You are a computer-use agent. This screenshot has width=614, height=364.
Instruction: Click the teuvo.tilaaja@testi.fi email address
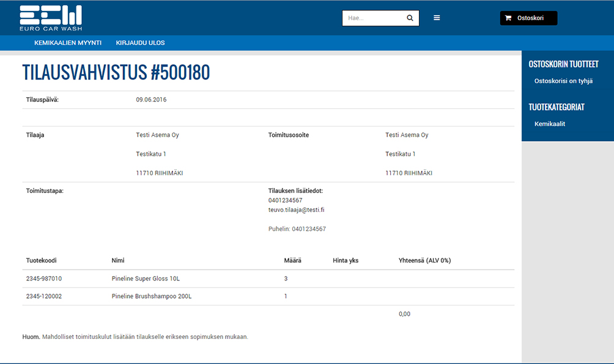296,209
